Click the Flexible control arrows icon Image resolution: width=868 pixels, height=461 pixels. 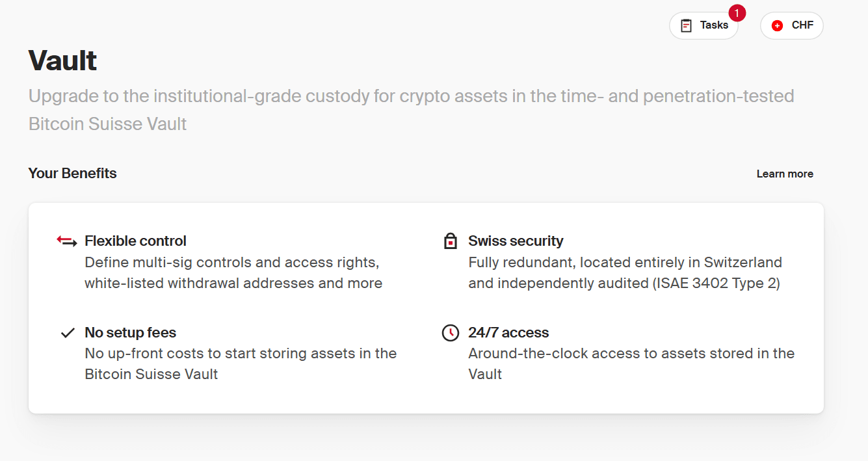[67, 241]
